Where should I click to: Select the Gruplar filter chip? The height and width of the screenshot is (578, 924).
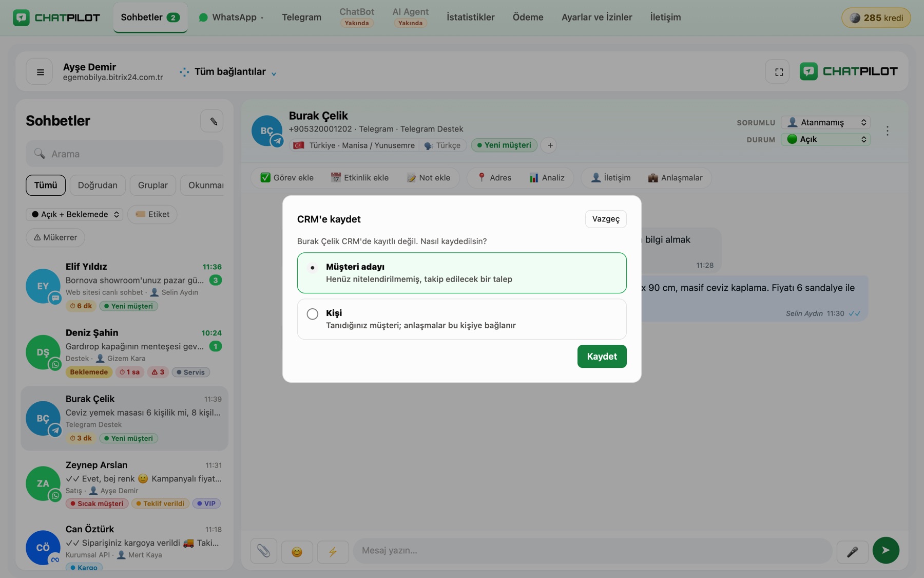(x=152, y=185)
